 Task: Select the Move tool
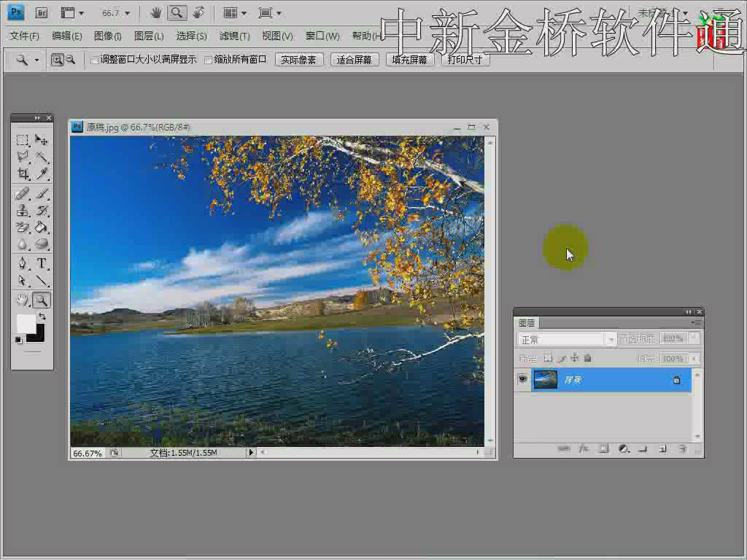pyautogui.click(x=42, y=140)
